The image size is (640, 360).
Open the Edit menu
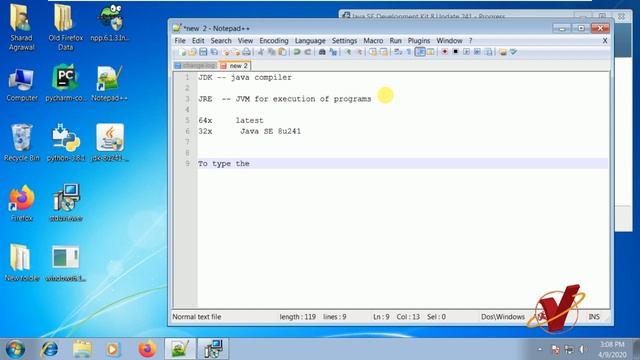(198, 40)
